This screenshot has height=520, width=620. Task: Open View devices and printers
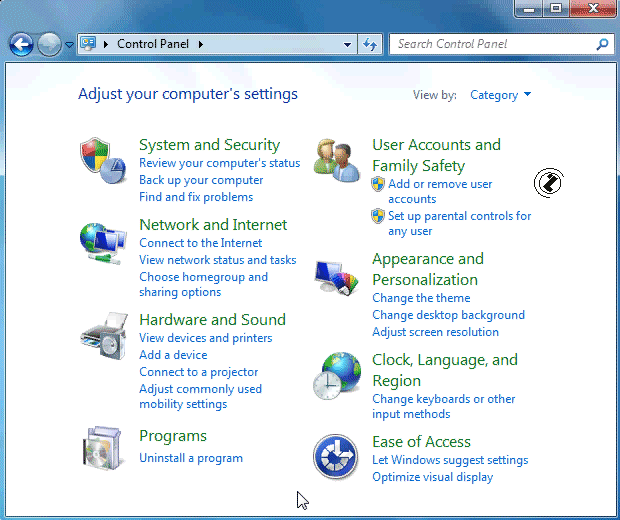[x=206, y=338]
